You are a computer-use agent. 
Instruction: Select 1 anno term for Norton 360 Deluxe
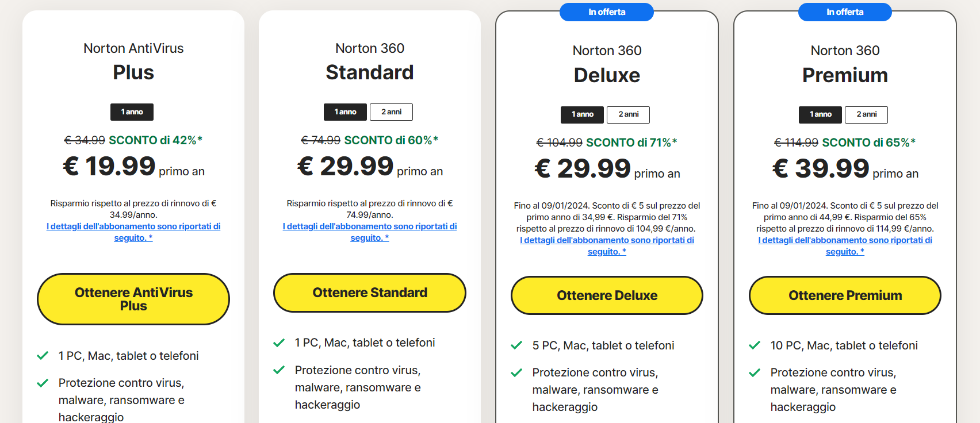tap(582, 114)
